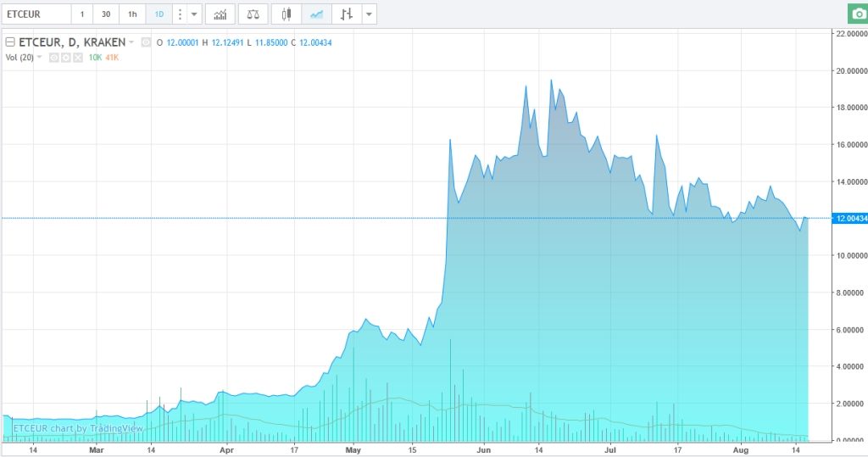868x457 pixels.
Task: Select the 30 minute interval
Action: pos(106,14)
